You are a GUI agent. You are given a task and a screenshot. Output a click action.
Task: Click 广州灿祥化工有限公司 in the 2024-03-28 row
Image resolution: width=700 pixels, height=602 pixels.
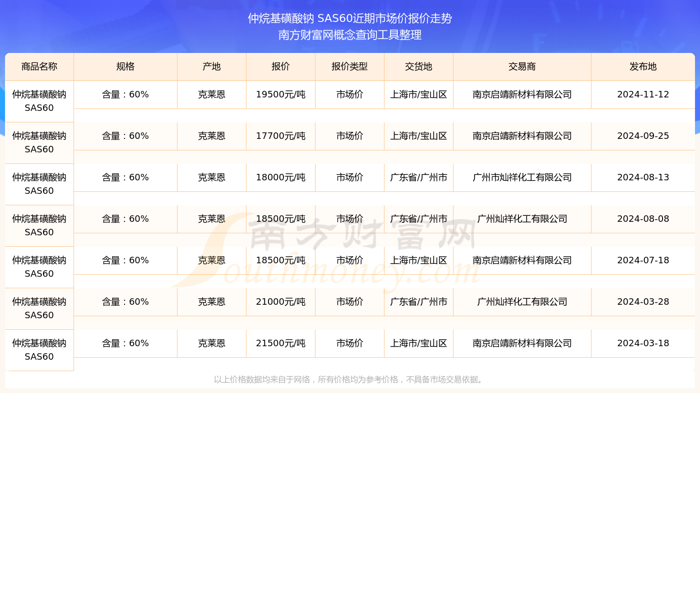[x=522, y=302]
